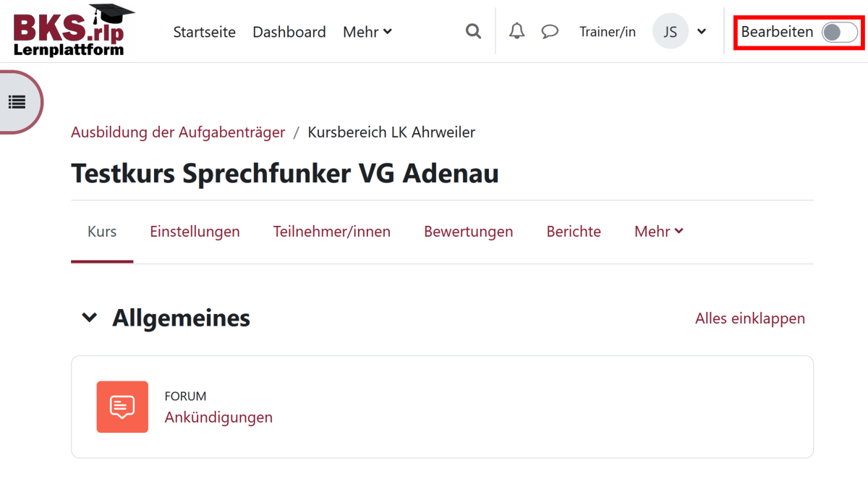Open the search magnifier icon
The width and height of the screenshot is (868, 482).
coord(473,32)
